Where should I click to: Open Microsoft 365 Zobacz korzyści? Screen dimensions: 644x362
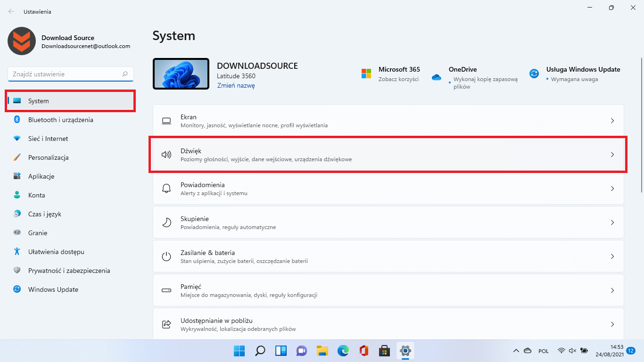399,79
